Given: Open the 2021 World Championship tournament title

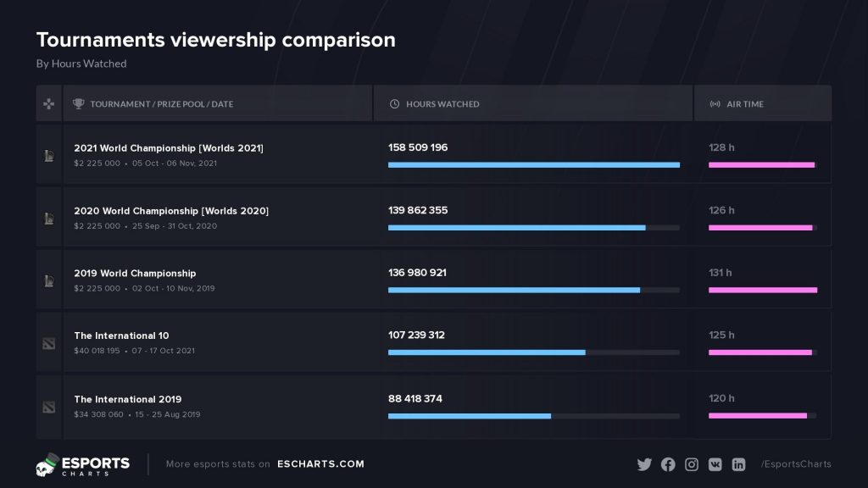Looking at the screenshot, I should click(169, 148).
